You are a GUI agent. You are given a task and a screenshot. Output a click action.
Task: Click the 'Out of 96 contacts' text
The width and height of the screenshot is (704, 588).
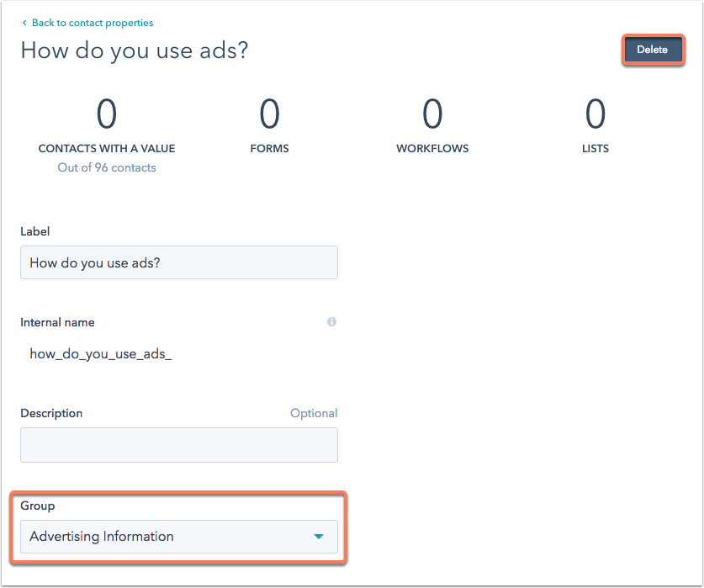pos(107,167)
